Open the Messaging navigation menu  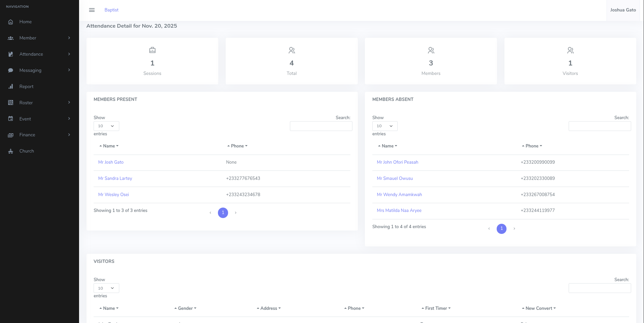point(30,70)
